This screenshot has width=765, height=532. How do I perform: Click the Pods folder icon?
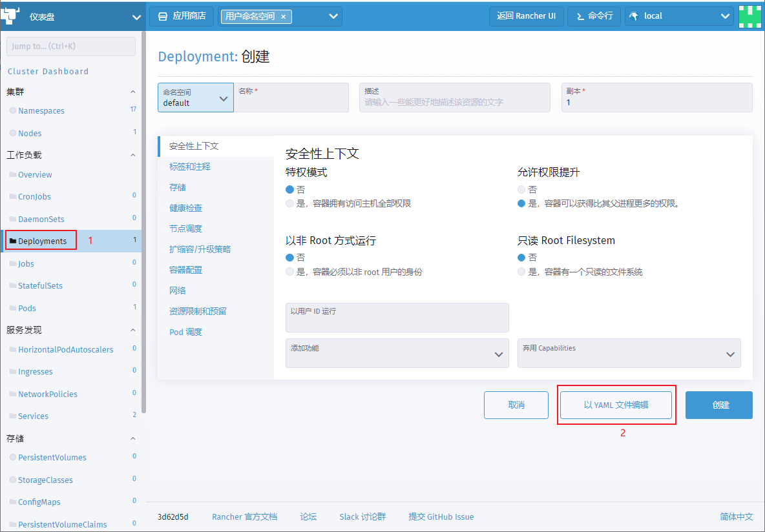pos(13,308)
